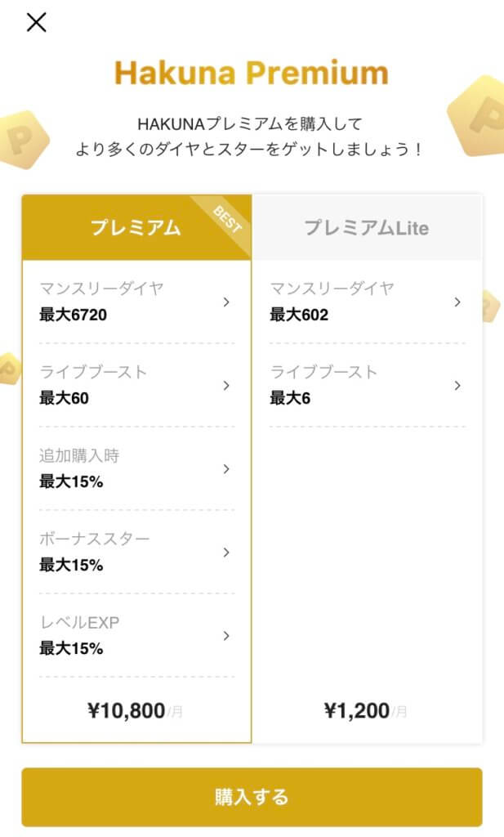The width and height of the screenshot is (504, 837).
Task: Tap the 購入する purchase button
Action: pyautogui.click(x=252, y=797)
